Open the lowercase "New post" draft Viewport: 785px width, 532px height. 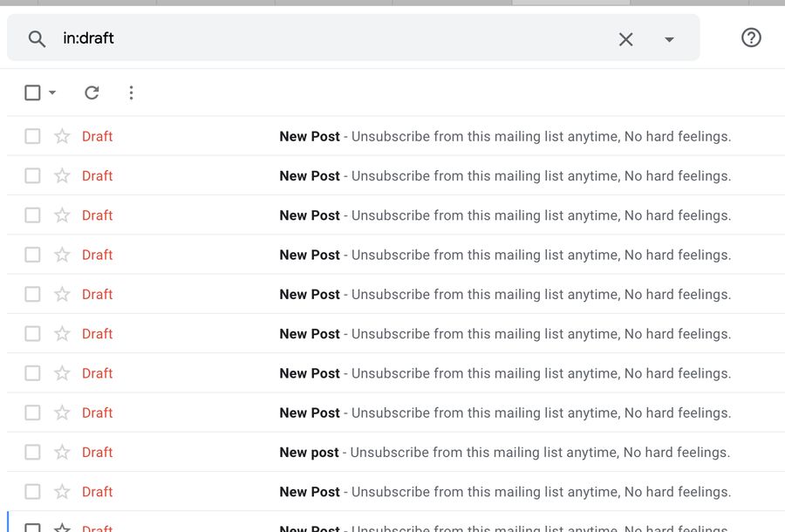(x=309, y=453)
